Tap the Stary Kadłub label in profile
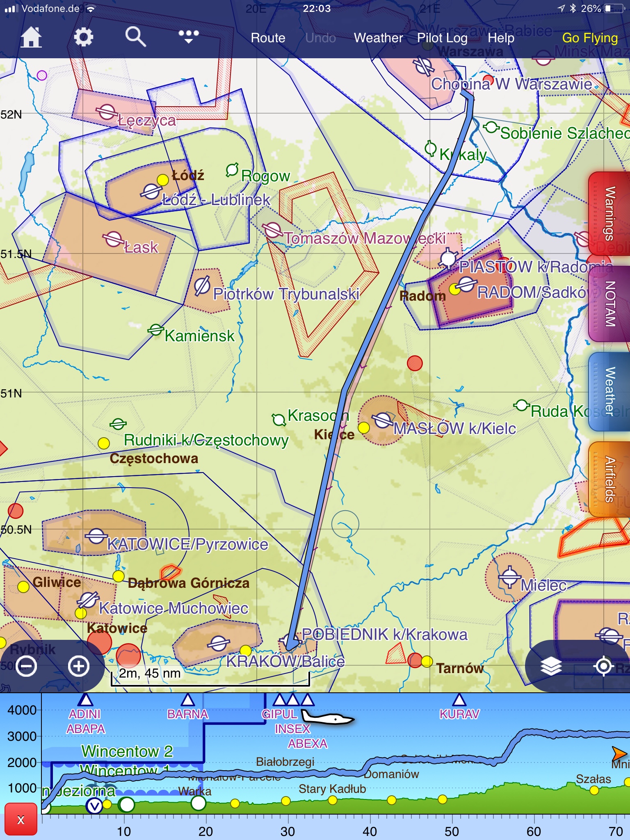The height and width of the screenshot is (840, 630). pos(332,789)
